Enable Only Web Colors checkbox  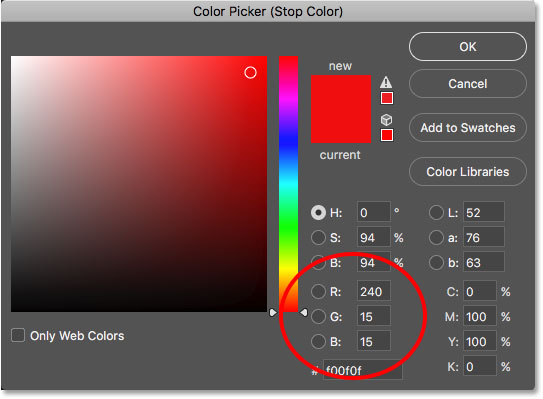[18, 335]
